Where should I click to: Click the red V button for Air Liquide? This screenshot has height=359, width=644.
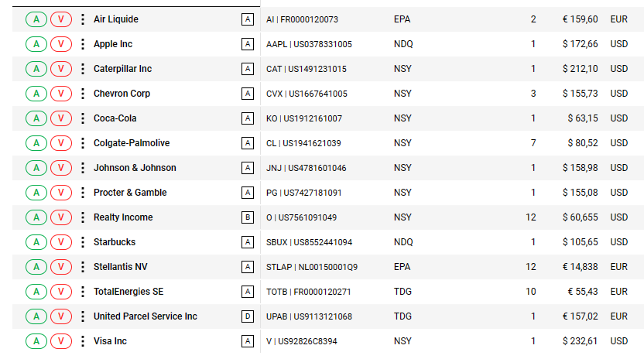(x=61, y=19)
